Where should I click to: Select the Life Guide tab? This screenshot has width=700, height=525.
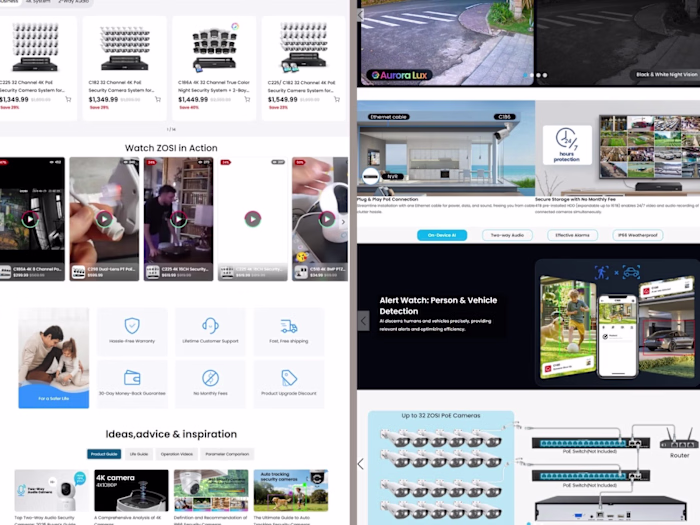139,454
